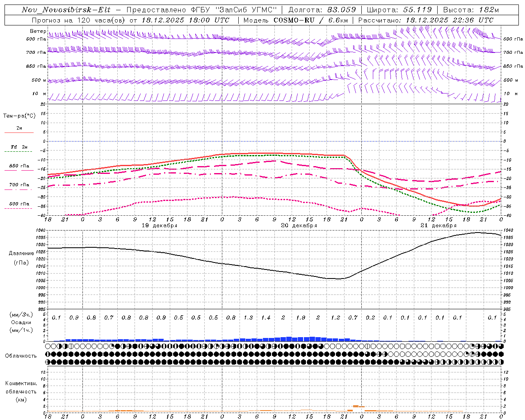Viewport: 525px width, 420px height.
Task: Click the 21 декабря date label
Action: point(438,226)
